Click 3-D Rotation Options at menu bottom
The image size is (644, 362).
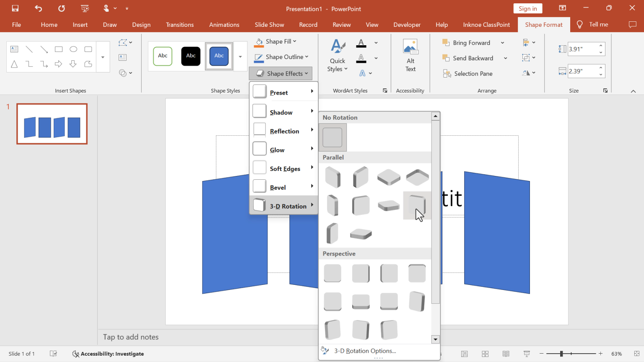coord(364,351)
